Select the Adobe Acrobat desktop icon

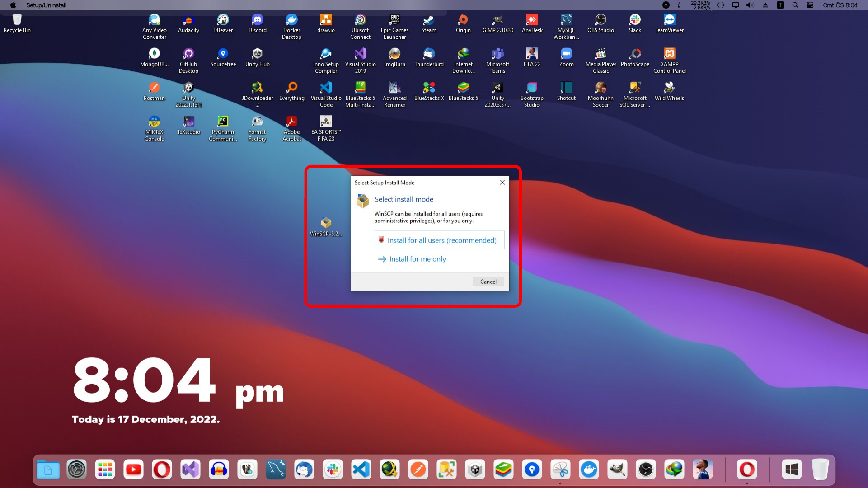292,128
